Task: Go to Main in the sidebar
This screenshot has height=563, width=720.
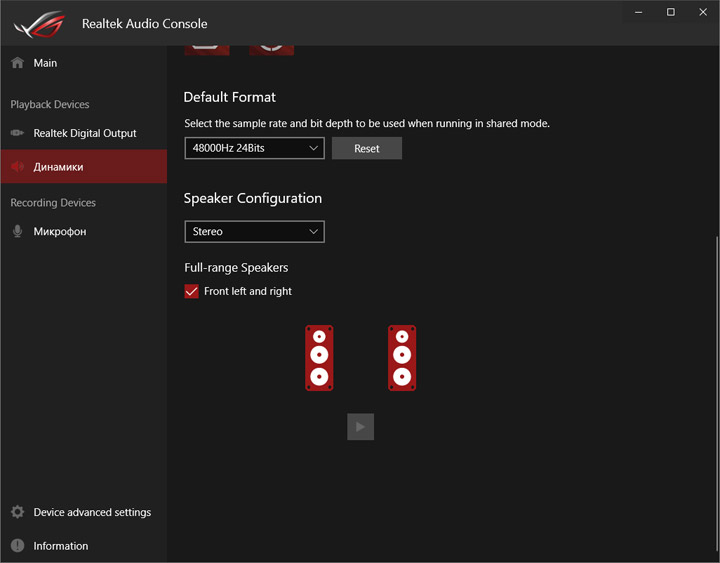Action: [x=45, y=63]
